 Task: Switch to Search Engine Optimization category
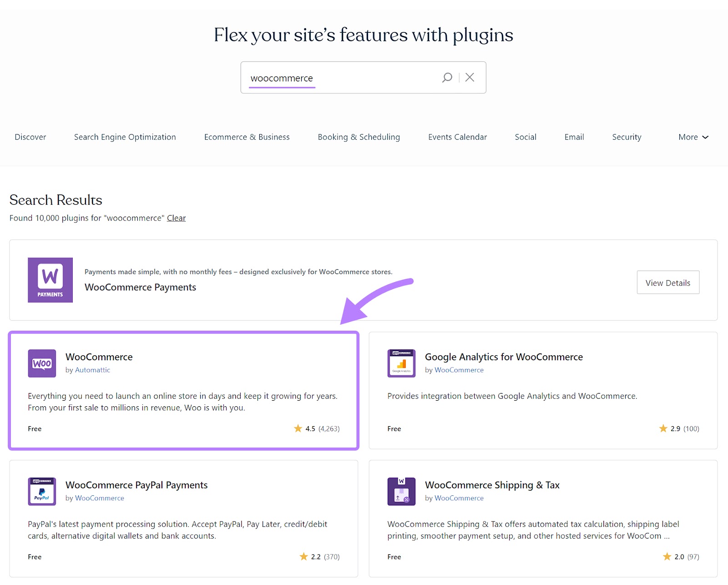125,137
